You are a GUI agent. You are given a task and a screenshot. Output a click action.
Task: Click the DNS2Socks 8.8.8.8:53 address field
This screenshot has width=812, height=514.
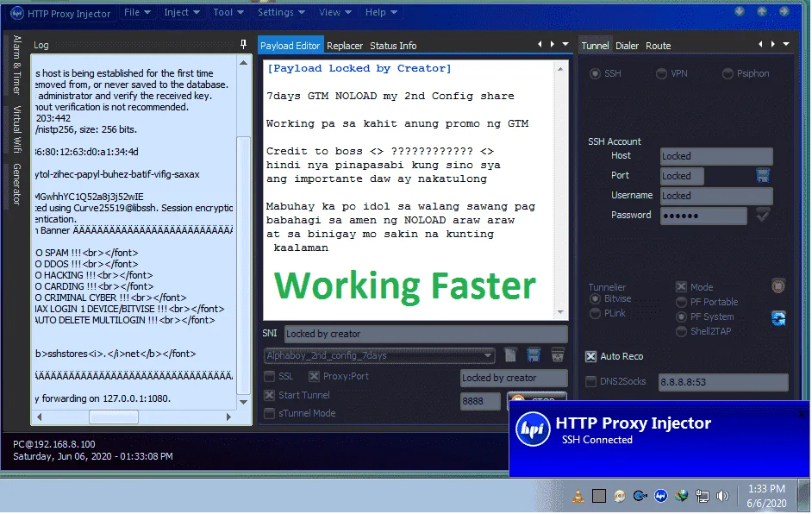point(723,382)
